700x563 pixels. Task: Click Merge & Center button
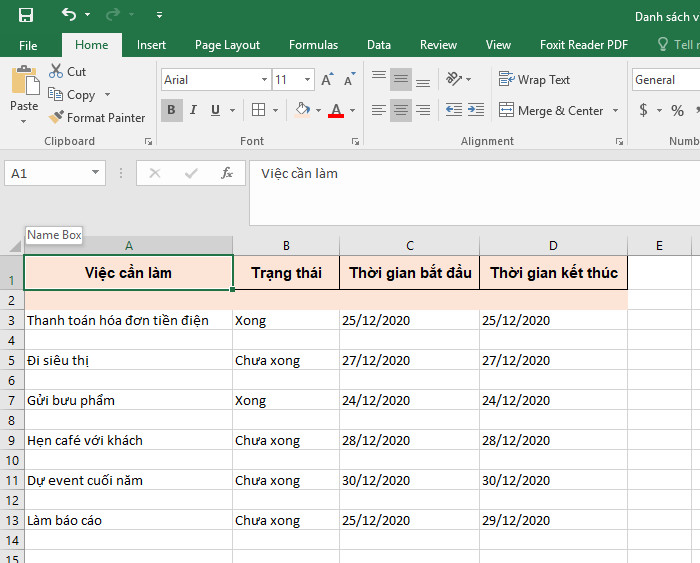coord(551,110)
